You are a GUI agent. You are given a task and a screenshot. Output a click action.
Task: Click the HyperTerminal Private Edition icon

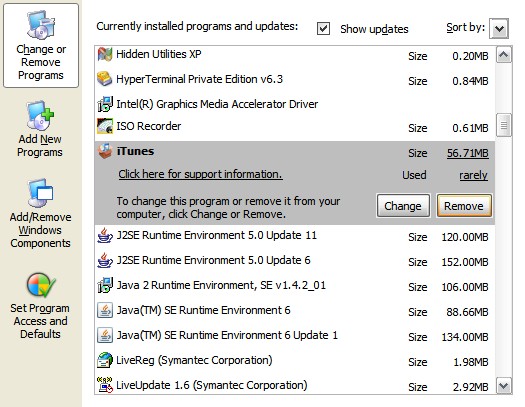pyautogui.click(x=104, y=79)
